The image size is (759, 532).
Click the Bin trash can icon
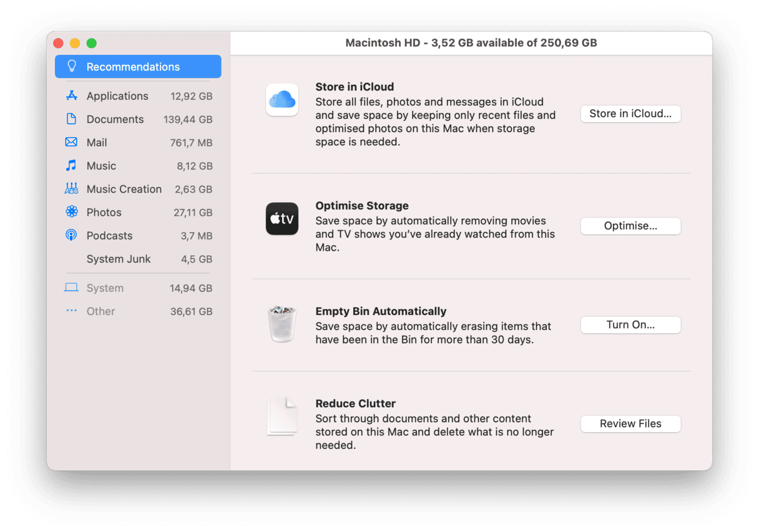282,324
